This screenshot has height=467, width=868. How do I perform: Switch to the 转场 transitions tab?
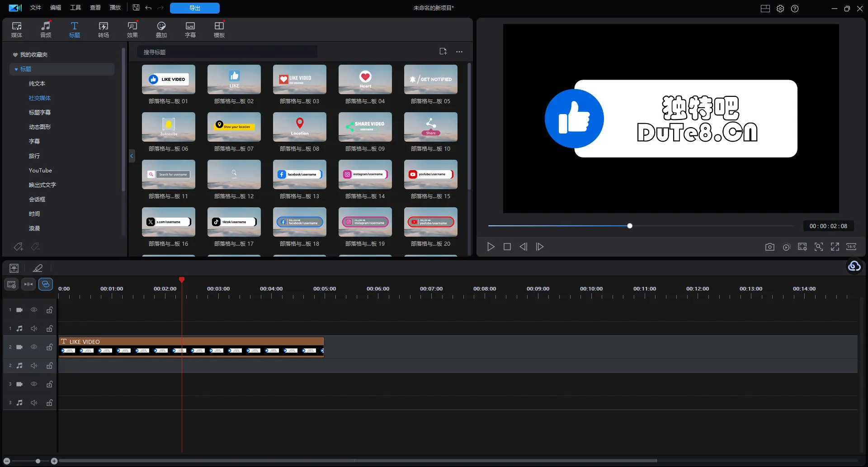(x=104, y=29)
